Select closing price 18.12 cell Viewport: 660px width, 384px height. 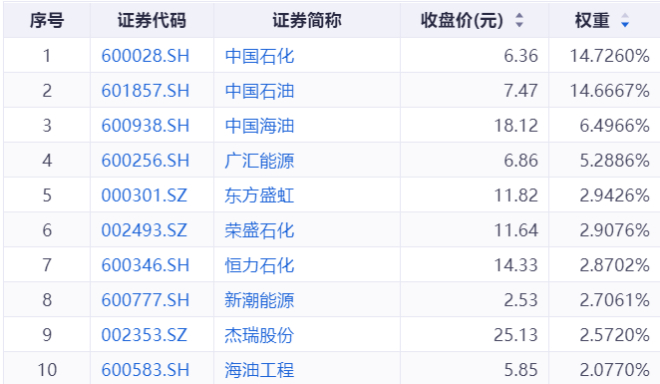(x=516, y=125)
